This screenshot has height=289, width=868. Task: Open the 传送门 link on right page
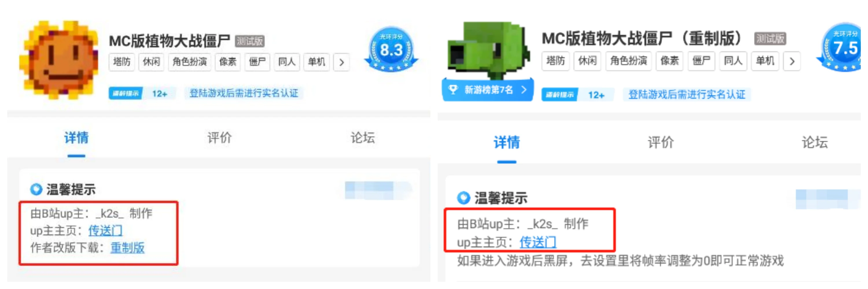pyautogui.click(x=538, y=242)
